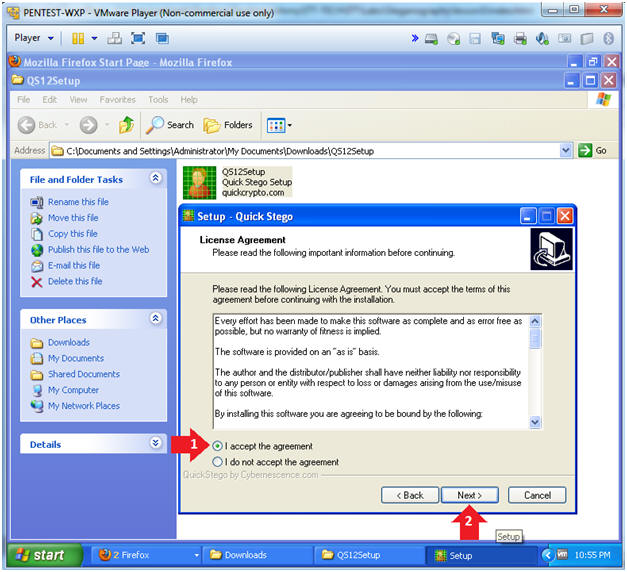The height and width of the screenshot is (572, 627).
Task: Expand the Details panel
Action: point(156,443)
